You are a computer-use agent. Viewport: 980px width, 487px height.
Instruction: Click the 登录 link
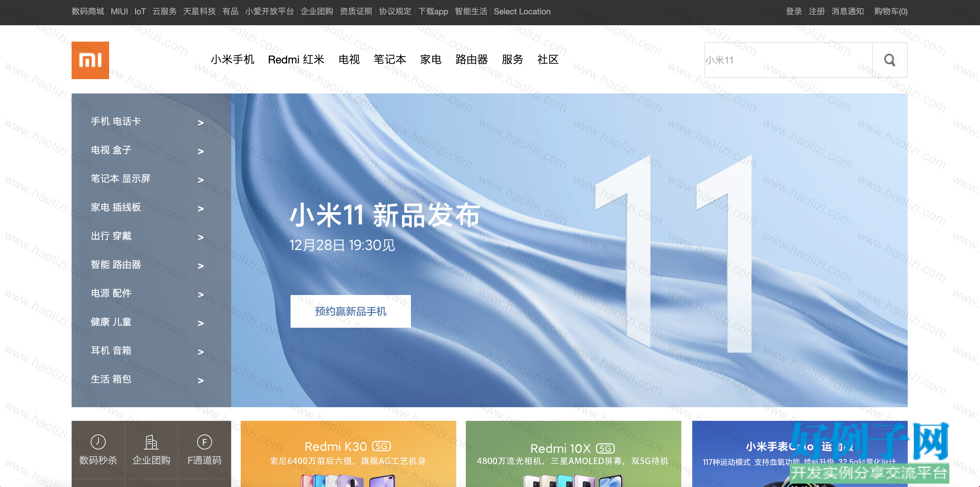tap(794, 11)
